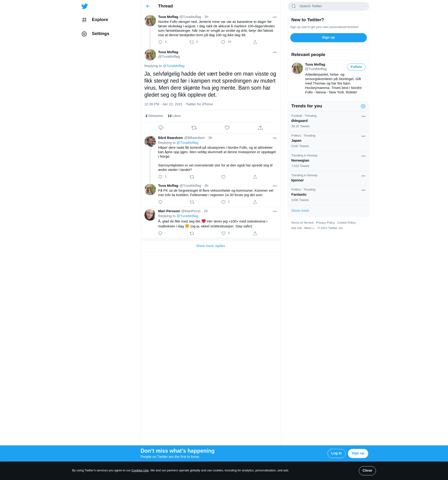Retweet the first Nordre Follo tweet
448x480 pixels.
tap(192, 42)
